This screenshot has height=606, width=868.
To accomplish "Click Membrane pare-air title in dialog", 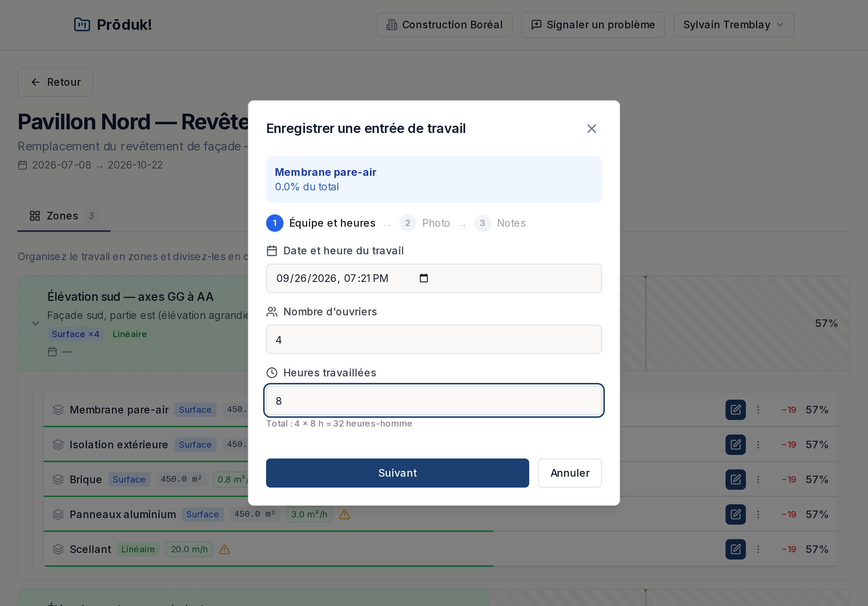I will [326, 172].
